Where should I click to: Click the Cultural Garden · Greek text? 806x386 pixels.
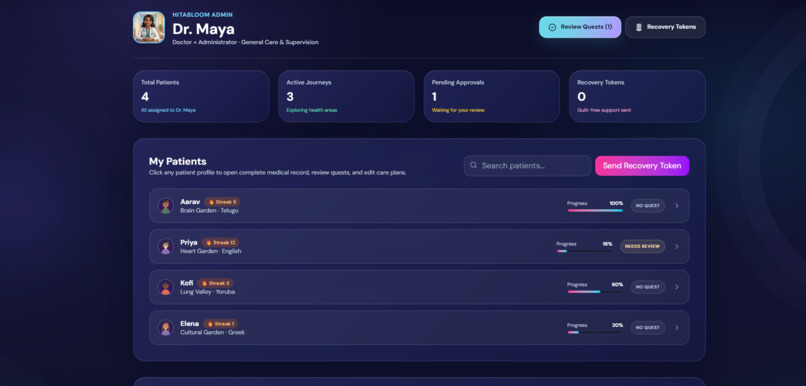coord(212,332)
